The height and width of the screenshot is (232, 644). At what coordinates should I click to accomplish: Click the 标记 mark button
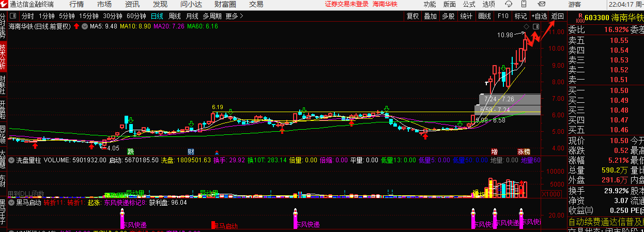520,16
